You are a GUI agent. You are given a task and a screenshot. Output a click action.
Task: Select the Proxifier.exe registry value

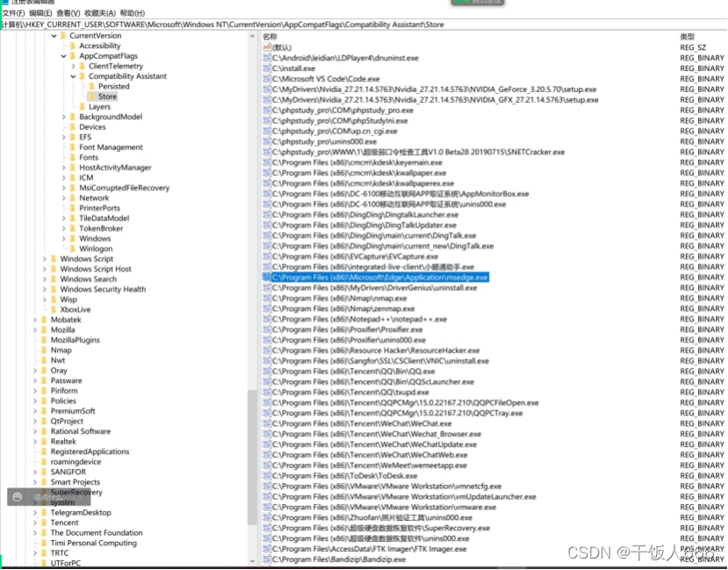pos(347,329)
